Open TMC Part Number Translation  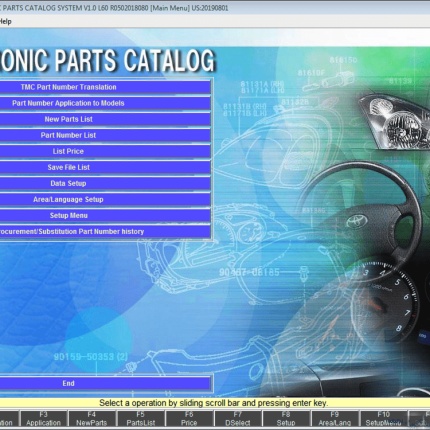(x=105, y=87)
